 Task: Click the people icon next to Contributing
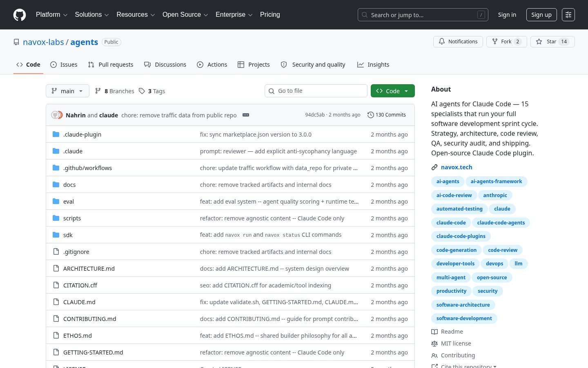[x=434, y=355]
